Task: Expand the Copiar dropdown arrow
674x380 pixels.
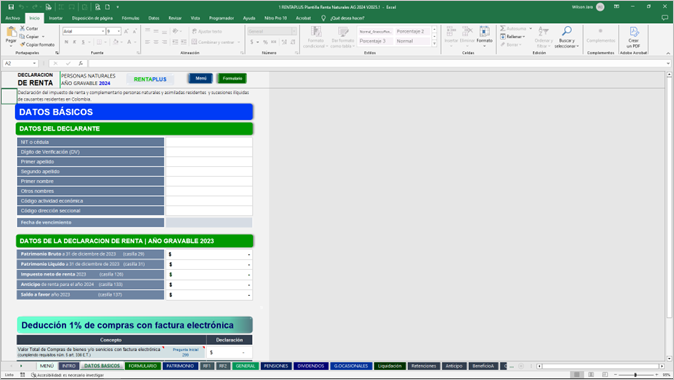Action: click(43, 37)
